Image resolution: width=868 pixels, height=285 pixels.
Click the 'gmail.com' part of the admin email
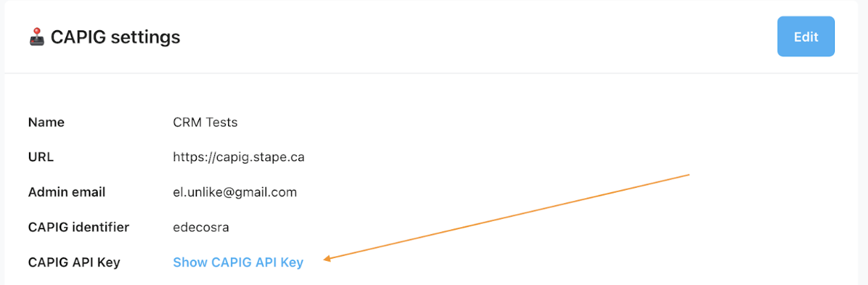tap(271, 193)
